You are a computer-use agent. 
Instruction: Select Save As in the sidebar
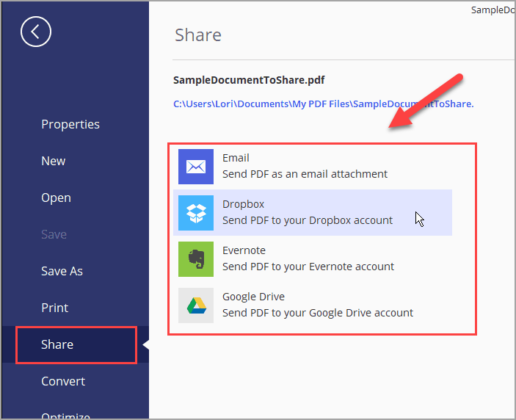pyautogui.click(x=62, y=271)
